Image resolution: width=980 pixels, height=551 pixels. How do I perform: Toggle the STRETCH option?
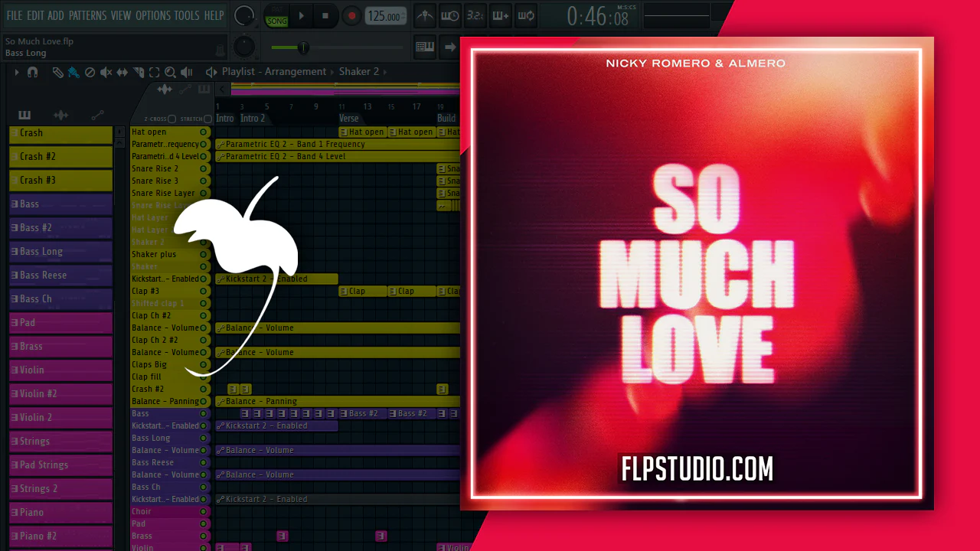[x=207, y=119]
